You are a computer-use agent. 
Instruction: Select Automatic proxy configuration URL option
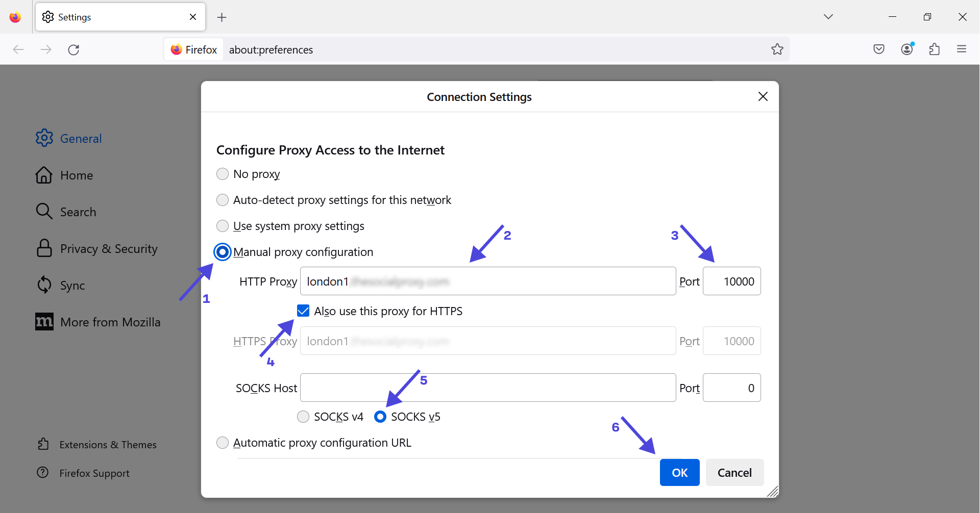coord(223,443)
